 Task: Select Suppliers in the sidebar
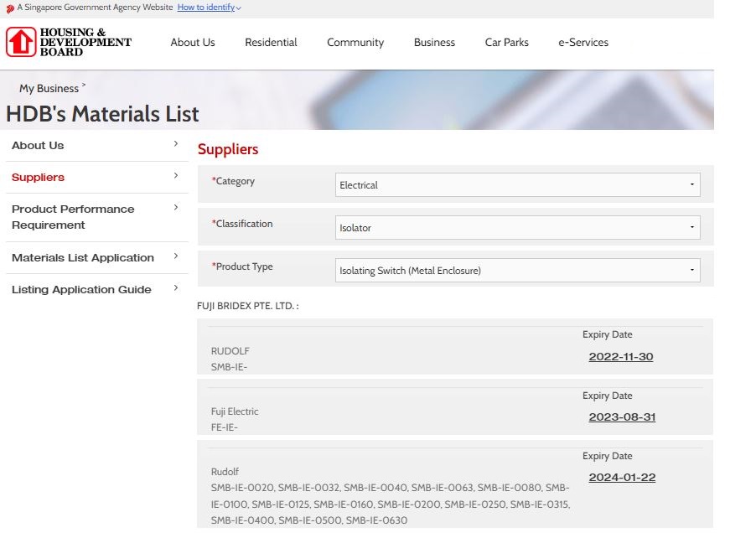[38, 177]
